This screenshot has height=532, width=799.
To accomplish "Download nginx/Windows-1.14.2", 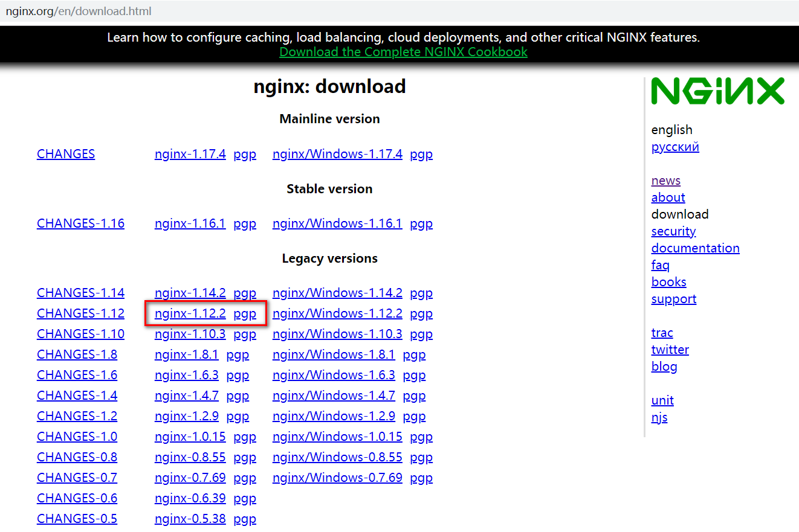I will click(x=337, y=293).
